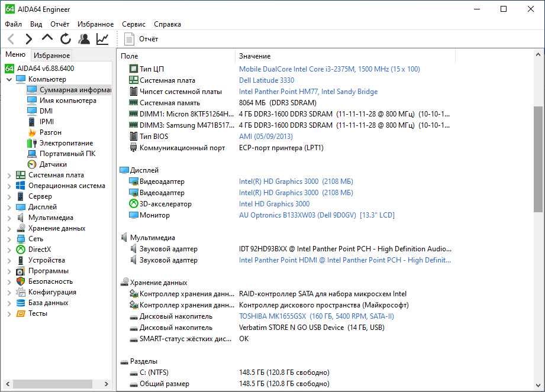Expand the Сеть tree node

9,239
